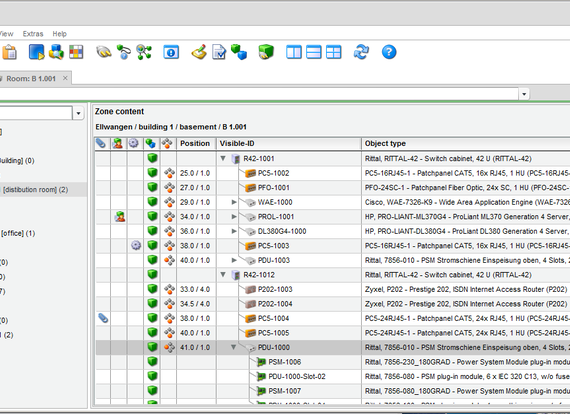Switch to vertical split layout icon
The image size is (570, 414).
[x=294, y=52]
